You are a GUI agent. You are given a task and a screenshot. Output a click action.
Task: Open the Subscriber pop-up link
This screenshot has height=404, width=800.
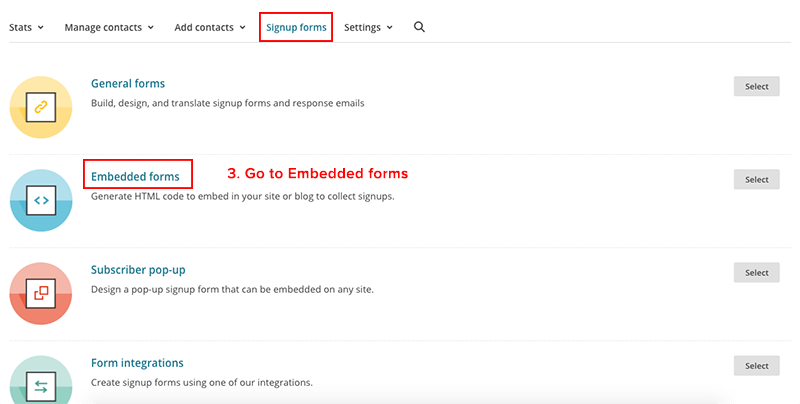coord(138,270)
